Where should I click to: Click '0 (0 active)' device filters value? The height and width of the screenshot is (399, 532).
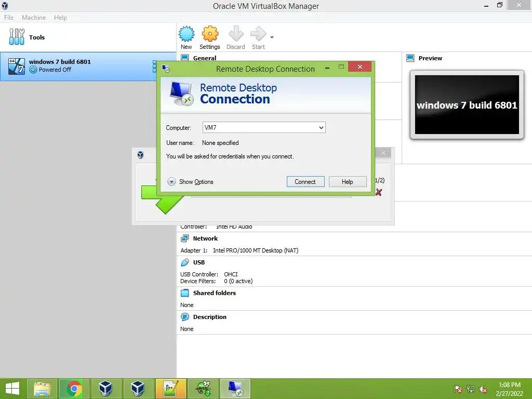click(238, 281)
